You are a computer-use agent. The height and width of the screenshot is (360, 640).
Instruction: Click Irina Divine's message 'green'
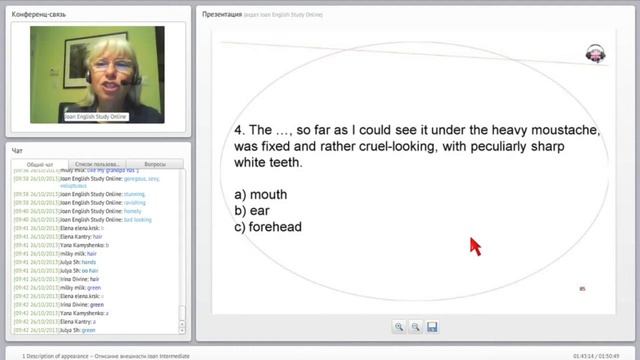tap(97, 305)
